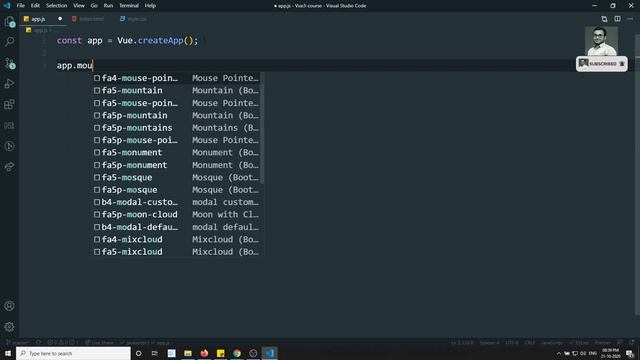Select the fa5-mountain suggestion
This screenshot has width=640, height=360.
[176, 90]
